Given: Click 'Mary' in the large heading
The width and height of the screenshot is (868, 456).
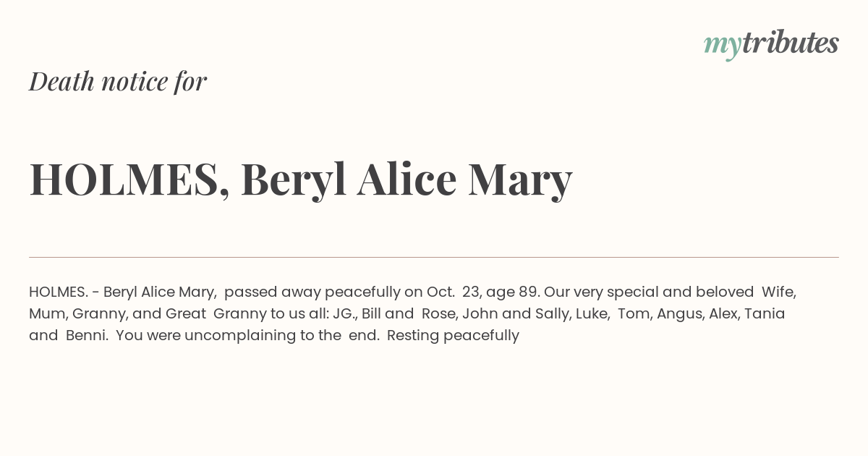Looking at the screenshot, I should pyautogui.click(x=519, y=179).
